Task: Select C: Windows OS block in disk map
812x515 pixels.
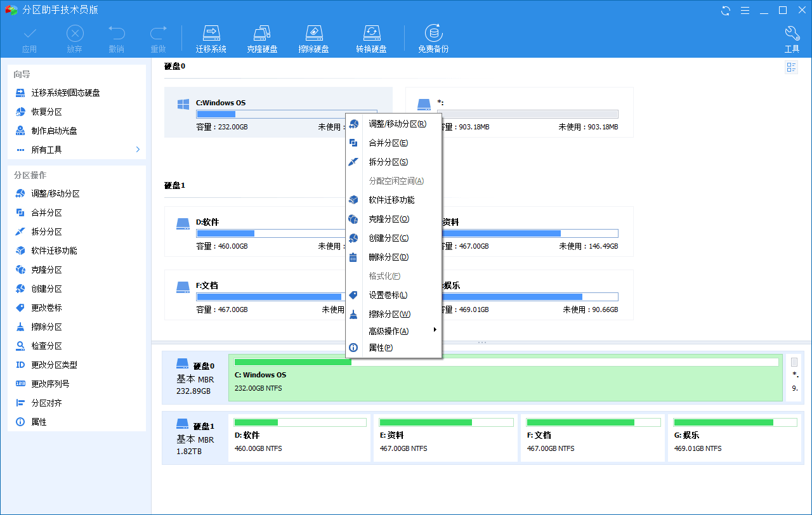Action: (x=506, y=379)
